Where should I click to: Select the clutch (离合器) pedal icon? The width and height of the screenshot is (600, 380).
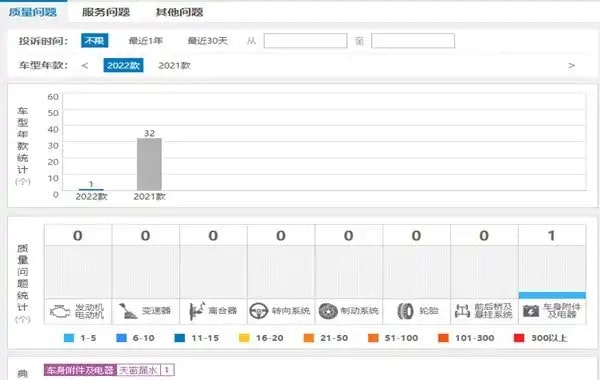click(197, 311)
